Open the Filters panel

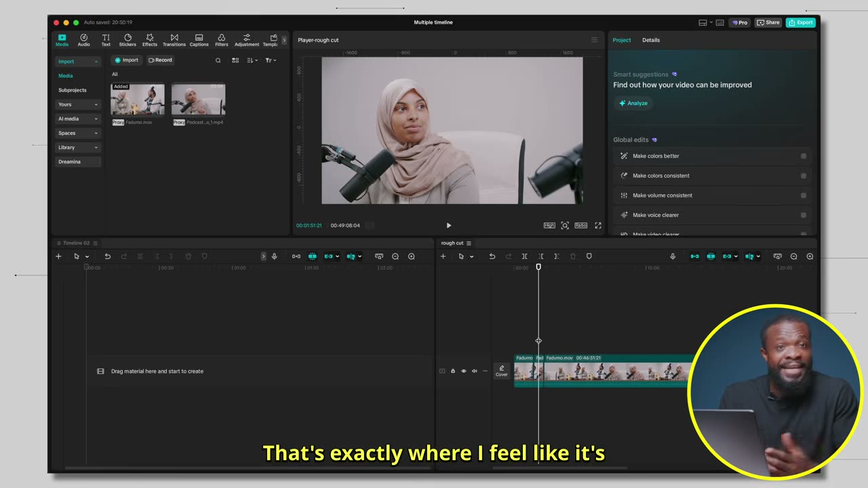point(222,40)
